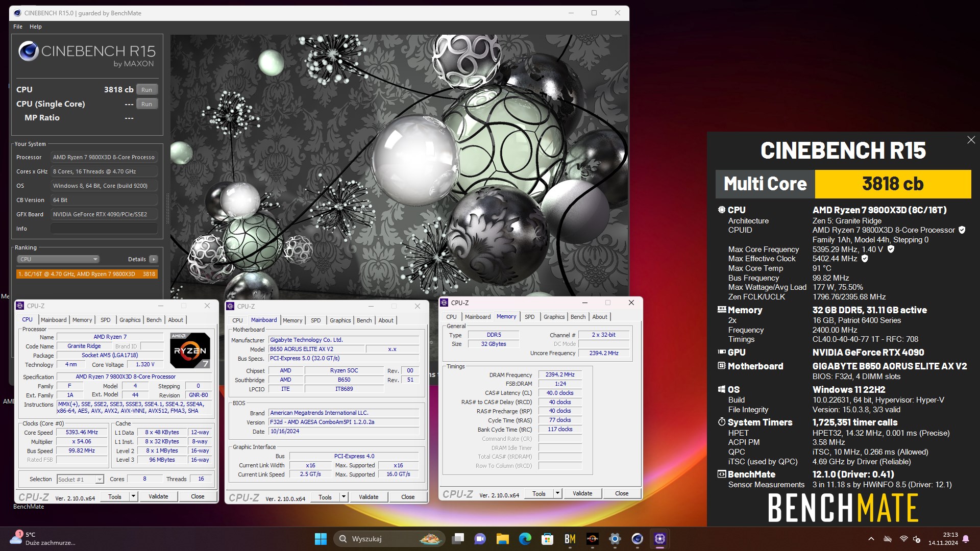Viewport: 980px width, 551px height.
Task: Open SPD tab in the middle CPU-Z window
Action: pos(316,320)
